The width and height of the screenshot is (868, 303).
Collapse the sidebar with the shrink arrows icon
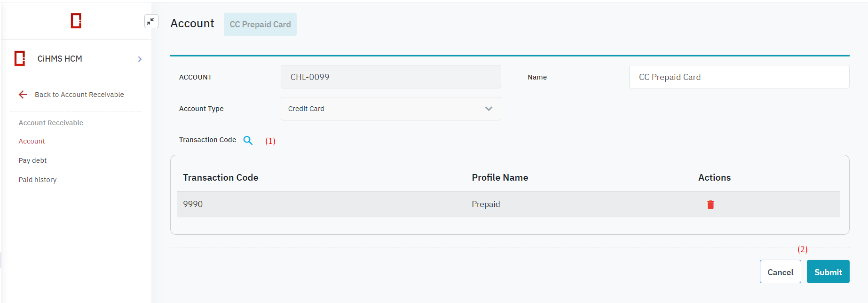[151, 21]
